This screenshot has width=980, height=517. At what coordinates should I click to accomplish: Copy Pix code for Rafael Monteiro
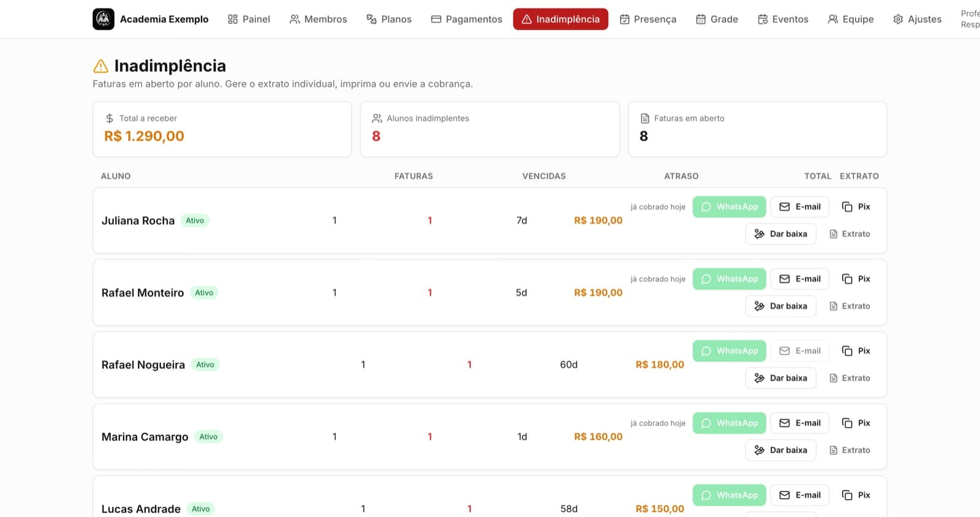[x=856, y=279]
